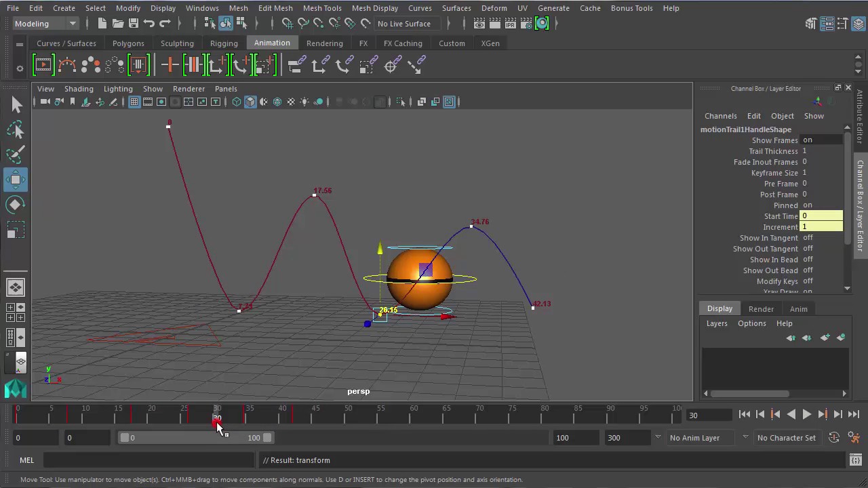Click the New Scene icon
Image resolution: width=868 pixels, height=488 pixels.
click(102, 24)
